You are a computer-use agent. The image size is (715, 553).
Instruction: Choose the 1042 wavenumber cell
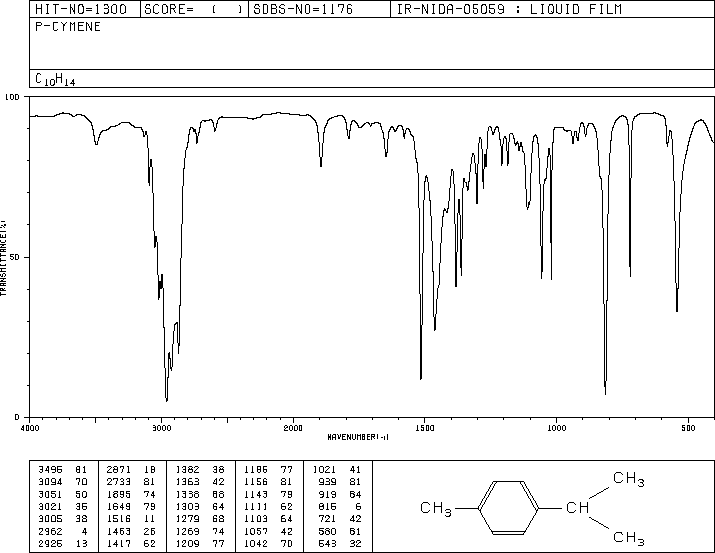tap(256, 543)
